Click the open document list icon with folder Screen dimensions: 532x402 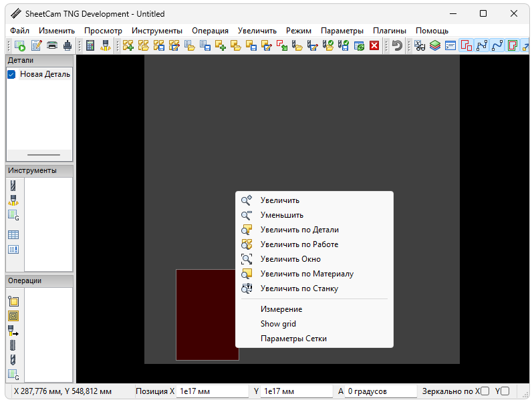pyautogui.click(x=190, y=45)
